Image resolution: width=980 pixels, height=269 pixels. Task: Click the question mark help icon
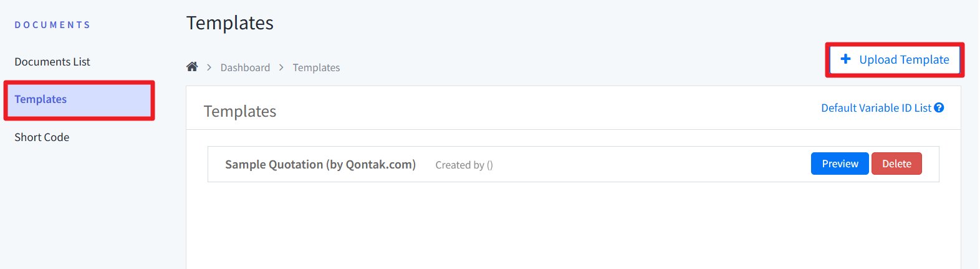939,108
